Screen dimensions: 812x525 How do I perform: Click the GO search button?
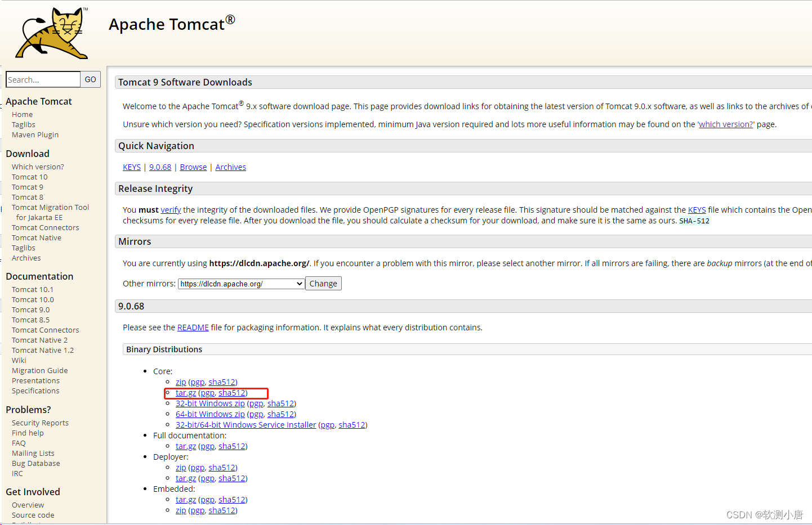90,79
